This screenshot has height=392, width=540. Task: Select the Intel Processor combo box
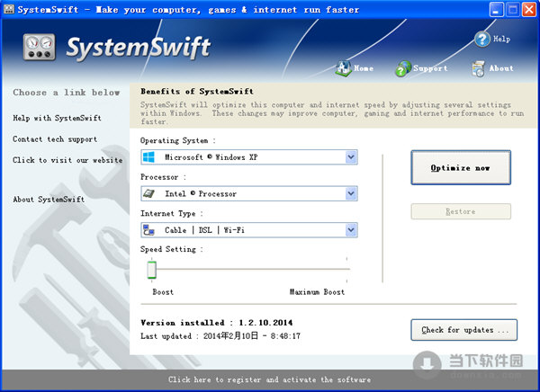(249, 194)
